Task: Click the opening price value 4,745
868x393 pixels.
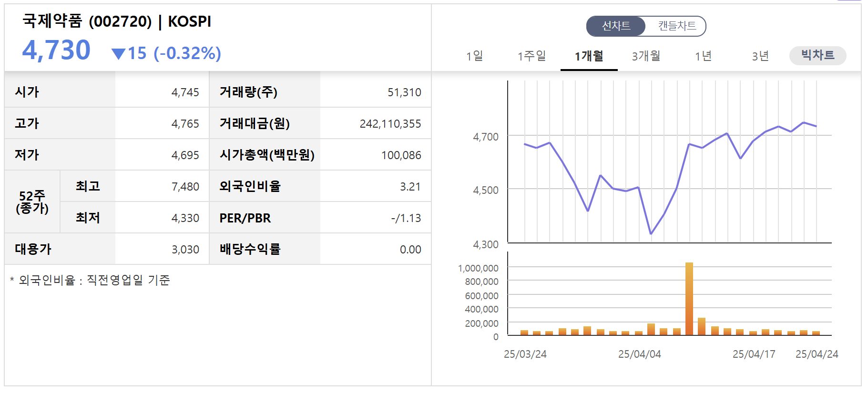Action: pos(185,92)
